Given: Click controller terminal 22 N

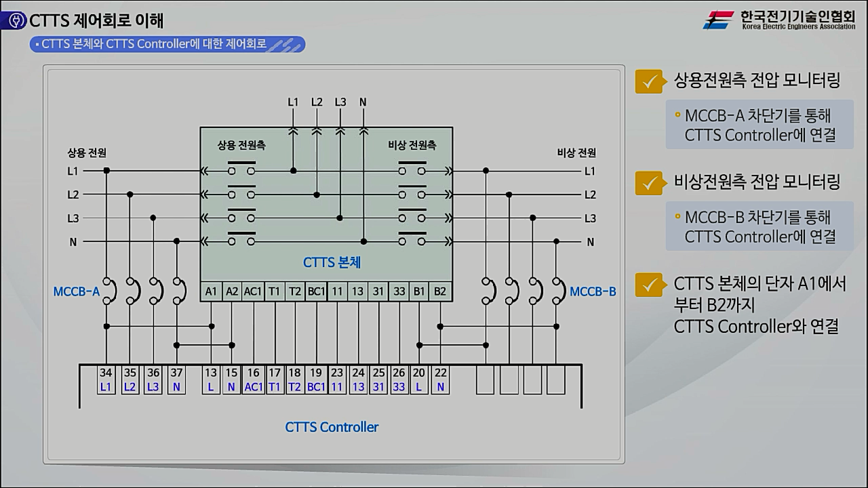Looking at the screenshot, I should [441, 380].
